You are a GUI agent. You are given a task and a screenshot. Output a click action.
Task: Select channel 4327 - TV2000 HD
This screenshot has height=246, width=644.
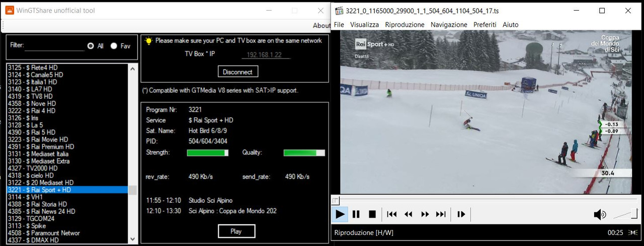67,168
